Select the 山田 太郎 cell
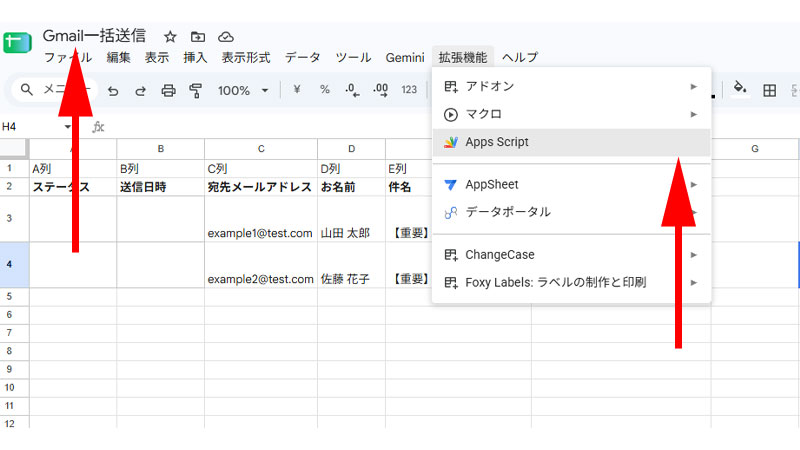Image resolution: width=800 pixels, height=450 pixels. (x=352, y=219)
